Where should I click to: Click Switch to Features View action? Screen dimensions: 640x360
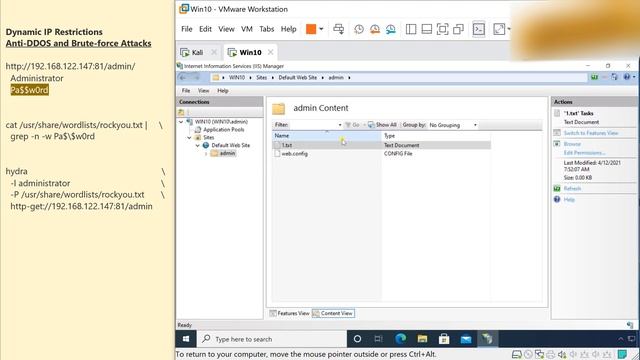(x=591, y=133)
